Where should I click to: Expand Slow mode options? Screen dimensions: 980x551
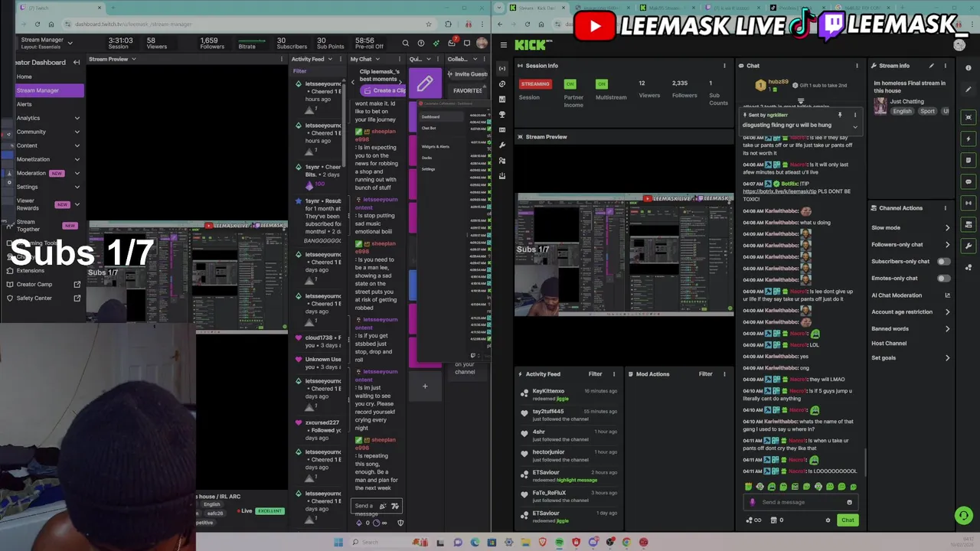[x=947, y=228]
